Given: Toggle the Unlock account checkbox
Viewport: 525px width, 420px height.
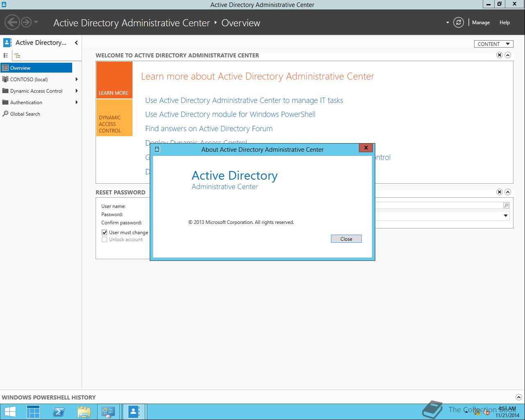Looking at the screenshot, I should [x=104, y=240].
